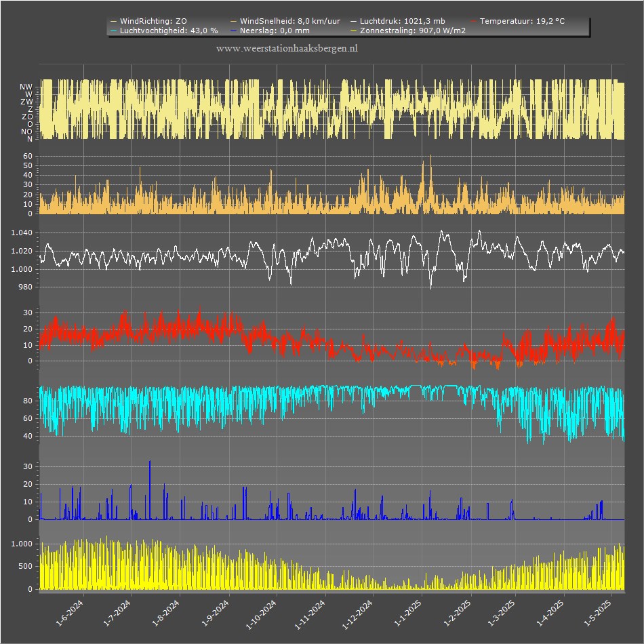Viewport: 644px width, 644px height.
Task: Select the Luchtdruk: 1021,3 mb legend entry
Action: click(398, 21)
